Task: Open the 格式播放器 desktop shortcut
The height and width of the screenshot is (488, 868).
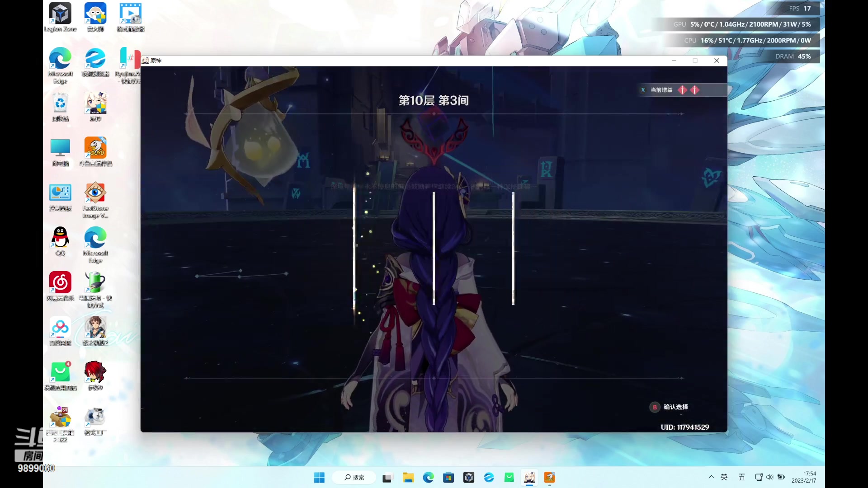Action: 131,17
